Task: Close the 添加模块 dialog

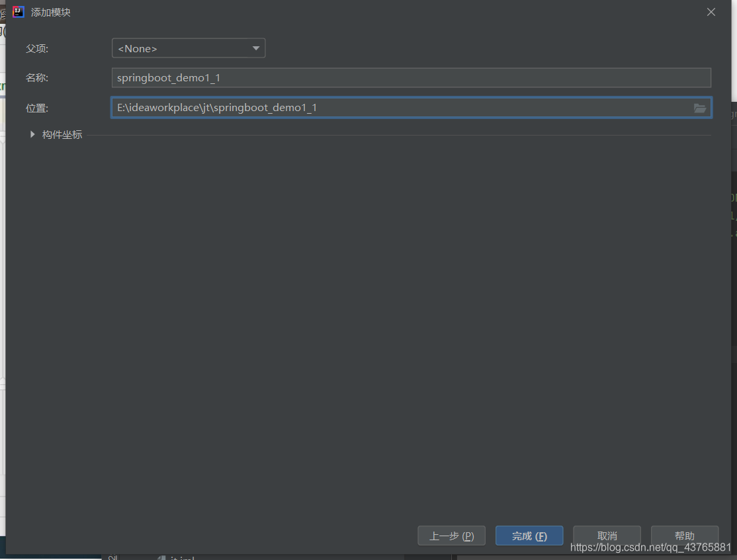Action: [x=711, y=12]
